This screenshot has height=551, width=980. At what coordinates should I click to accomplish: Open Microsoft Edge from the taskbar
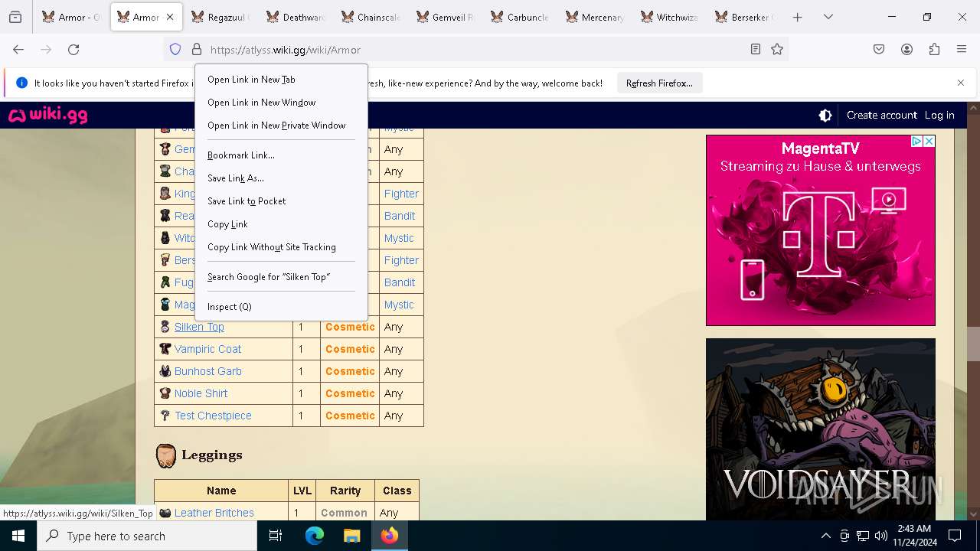[x=315, y=536]
